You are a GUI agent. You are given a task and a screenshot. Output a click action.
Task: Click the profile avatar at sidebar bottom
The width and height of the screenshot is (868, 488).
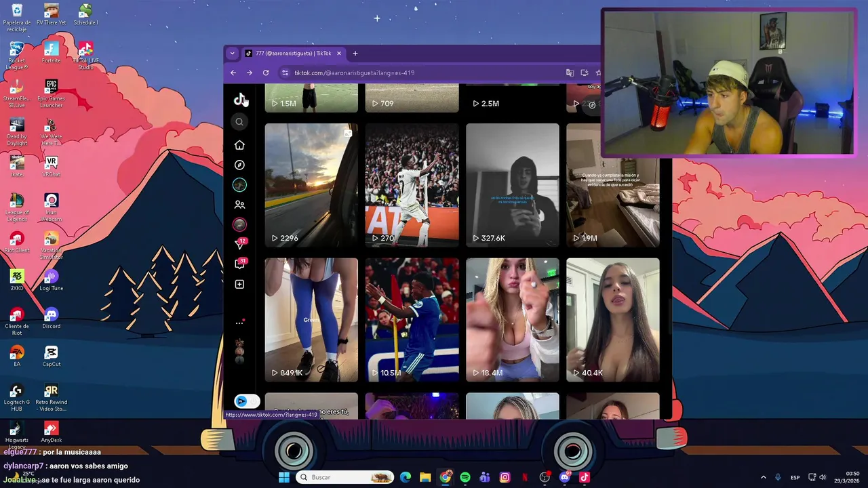click(239, 352)
